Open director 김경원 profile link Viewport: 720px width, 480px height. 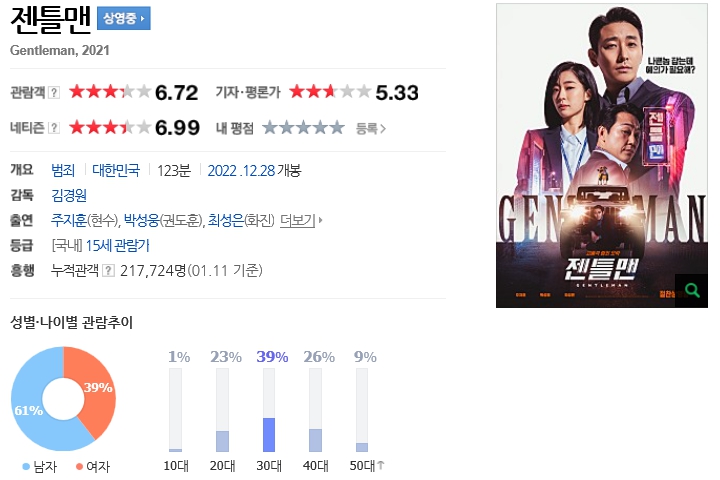[x=69, y=196]
